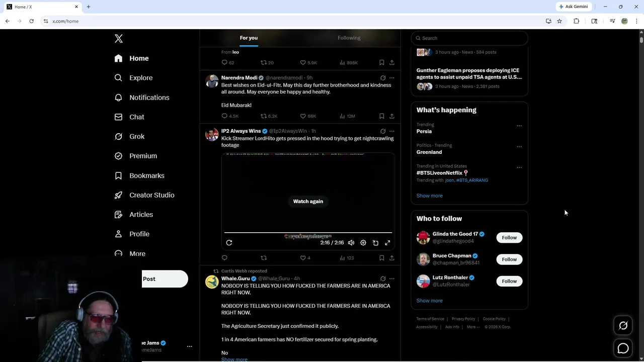This screenshot has width=644, height=362.
Task: Share Narendra Modi's post
Action: point(392,116)
